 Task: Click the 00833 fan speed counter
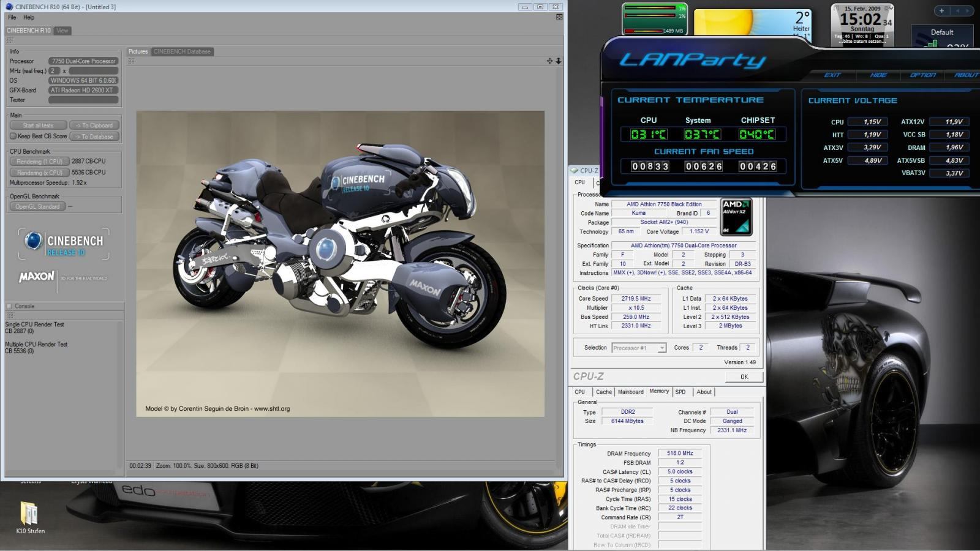pos(650,167)
